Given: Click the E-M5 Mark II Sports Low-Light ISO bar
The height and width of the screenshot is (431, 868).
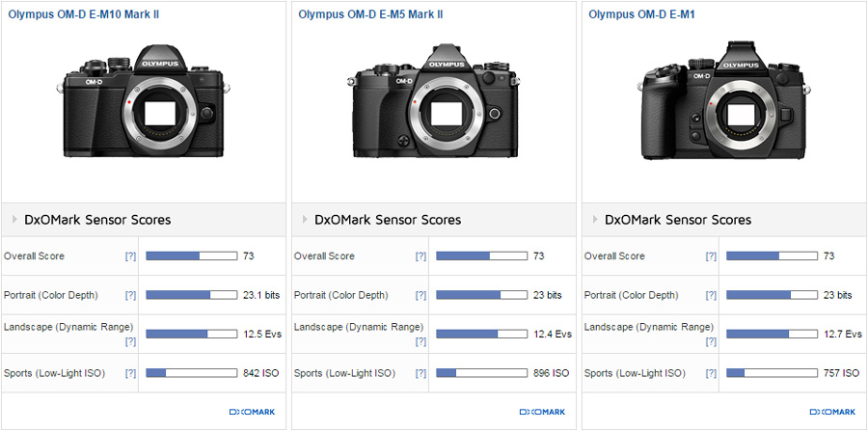Looking at the screenshot, I should click(480, 373).
